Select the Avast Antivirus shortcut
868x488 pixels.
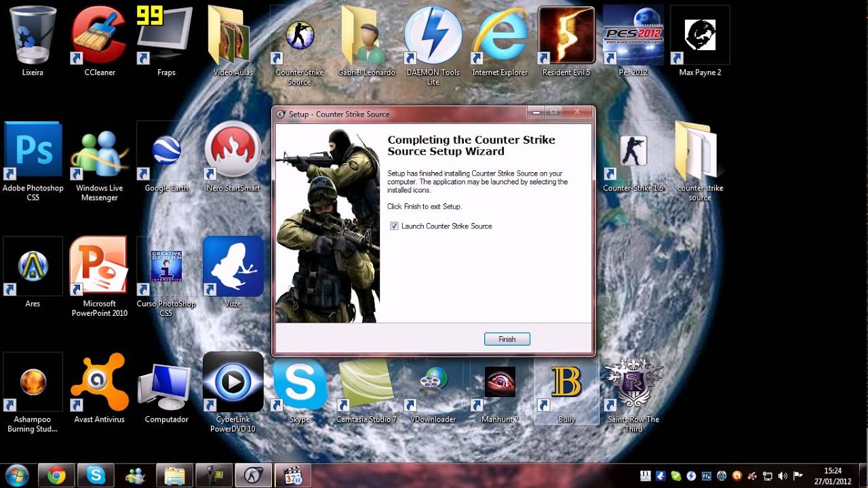click(100, 388)
